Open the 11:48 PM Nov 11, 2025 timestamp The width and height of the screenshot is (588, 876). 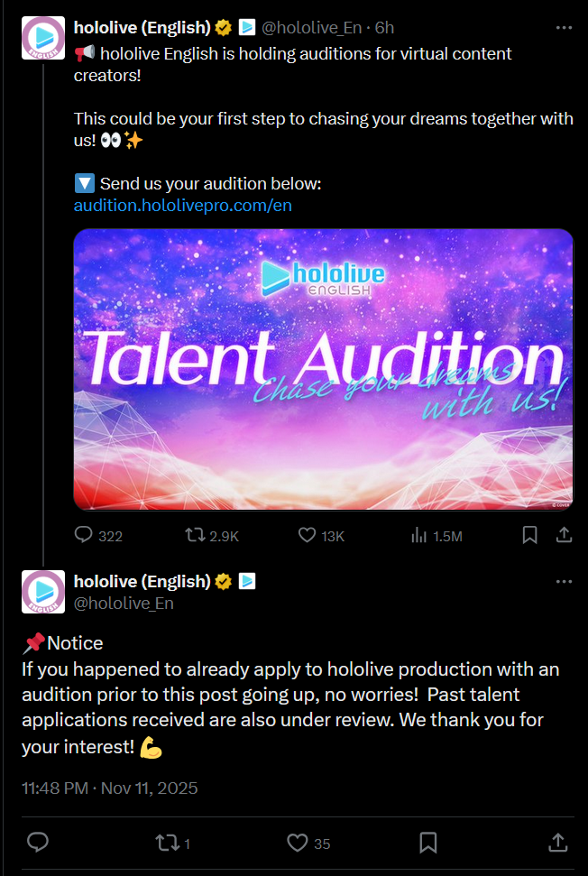(x=109, y=788)
